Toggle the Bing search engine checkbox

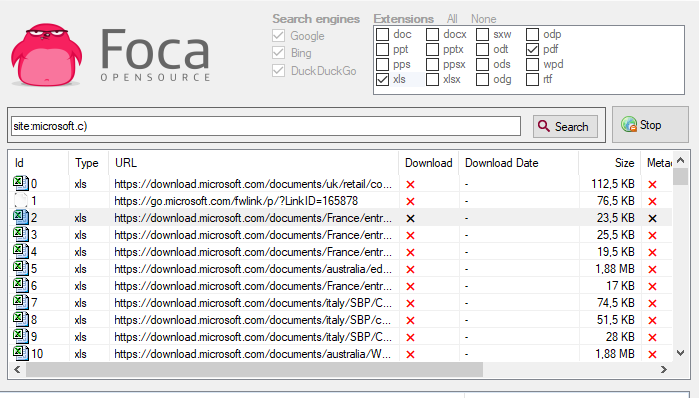pyautogui.click(x=279, y=53)
